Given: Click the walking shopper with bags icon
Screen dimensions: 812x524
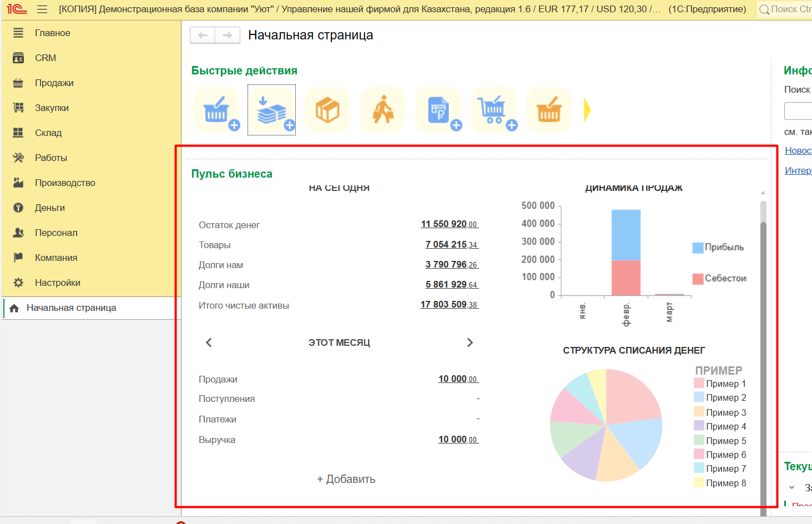Looking at the screenshot, I should (x=382, y=110).
